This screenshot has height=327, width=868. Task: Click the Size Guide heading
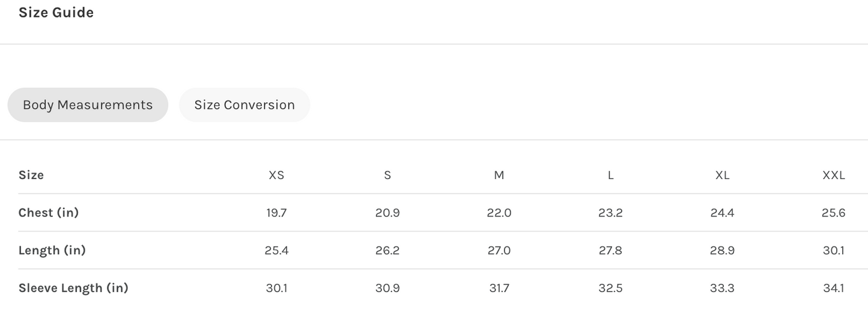tap(56, 13)
